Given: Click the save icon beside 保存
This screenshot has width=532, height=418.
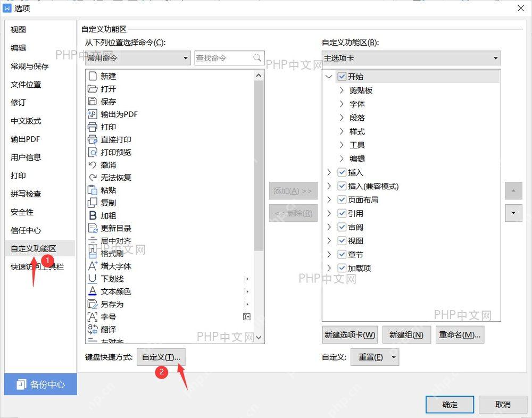Looking at the screenshot, I should coord(93,102).
